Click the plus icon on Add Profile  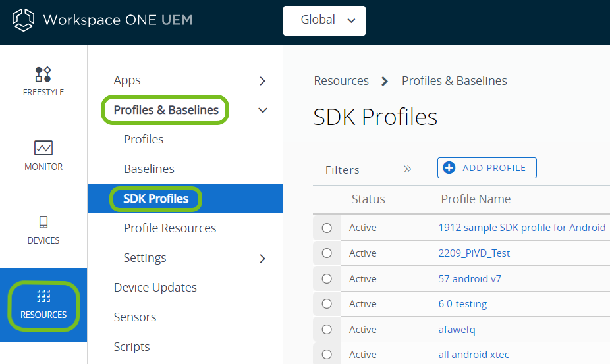coord(449,168)
